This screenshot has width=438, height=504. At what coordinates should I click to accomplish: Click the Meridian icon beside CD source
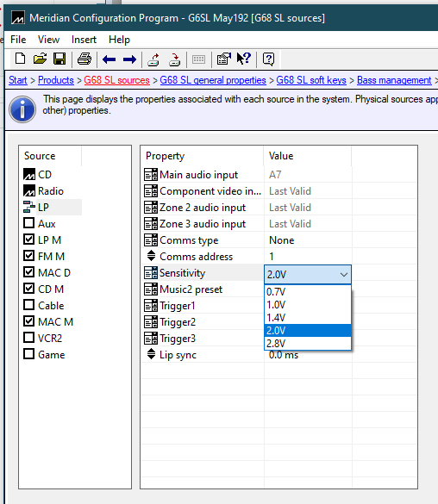[x=29, y=175]
